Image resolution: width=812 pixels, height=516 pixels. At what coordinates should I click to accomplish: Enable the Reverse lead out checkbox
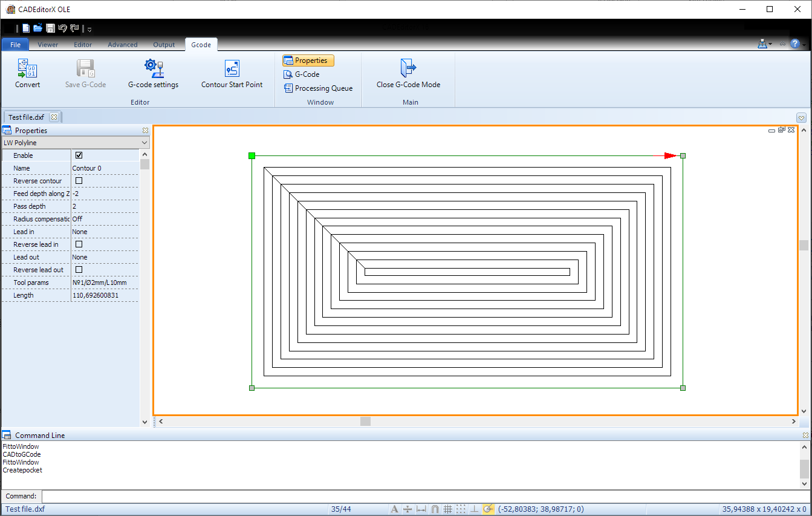point(79,270)
